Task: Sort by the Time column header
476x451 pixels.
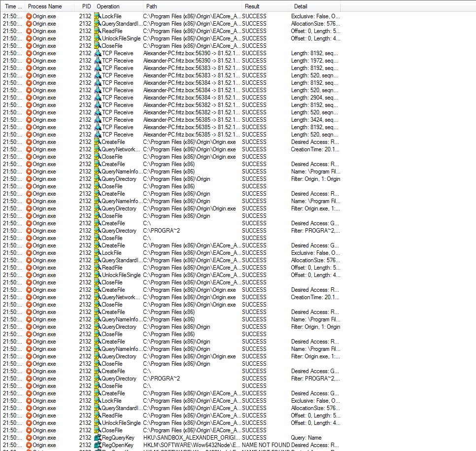Action: [13, 6]
